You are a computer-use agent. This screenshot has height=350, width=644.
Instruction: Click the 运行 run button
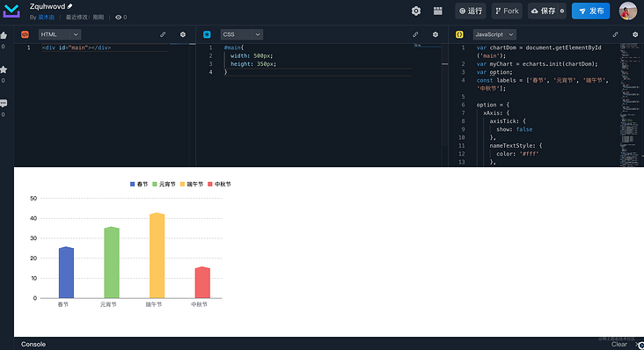pos(471,11)
